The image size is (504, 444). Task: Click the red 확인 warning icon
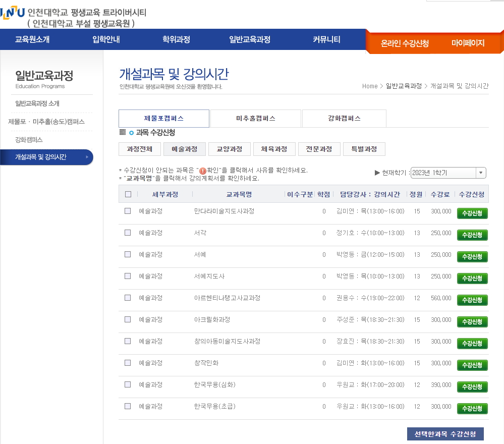[202, 171]
